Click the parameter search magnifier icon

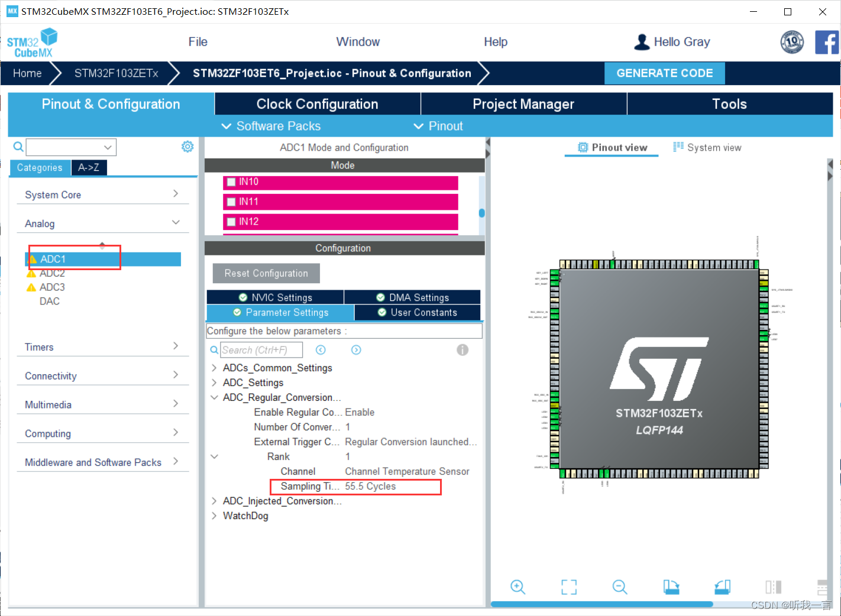[214, 350]
